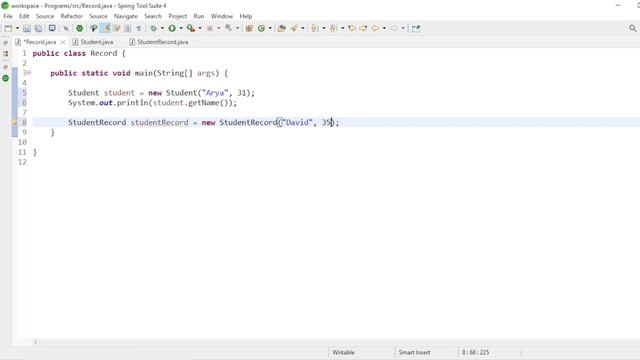The width and height of the screenshot is (640, 360).
Task: Click the Save All icon
Action: click(38, 28)
